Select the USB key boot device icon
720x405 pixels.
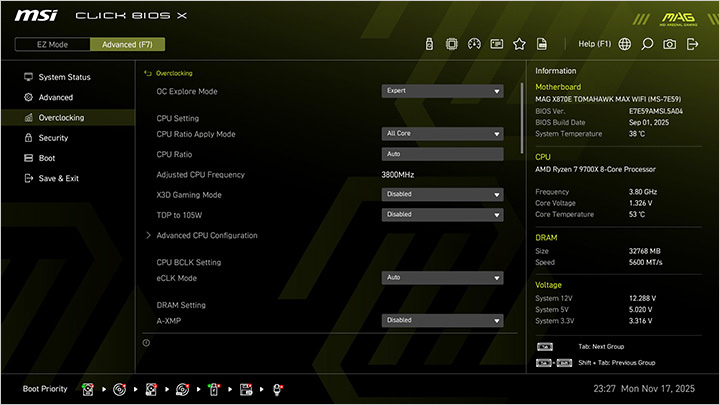pyautogui.click(x=214, y=389)
